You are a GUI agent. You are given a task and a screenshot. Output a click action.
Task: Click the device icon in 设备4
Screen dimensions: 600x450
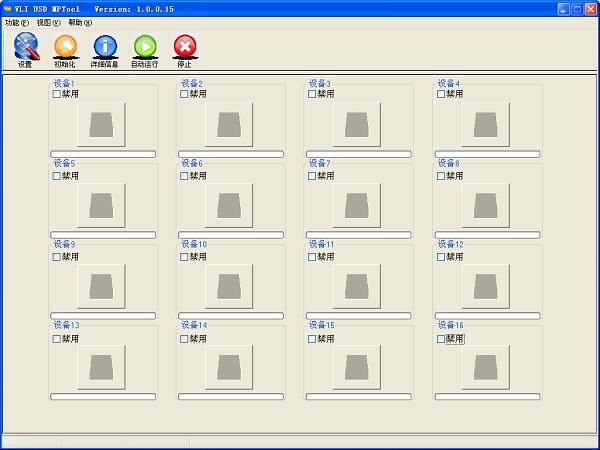coord(486,125)
